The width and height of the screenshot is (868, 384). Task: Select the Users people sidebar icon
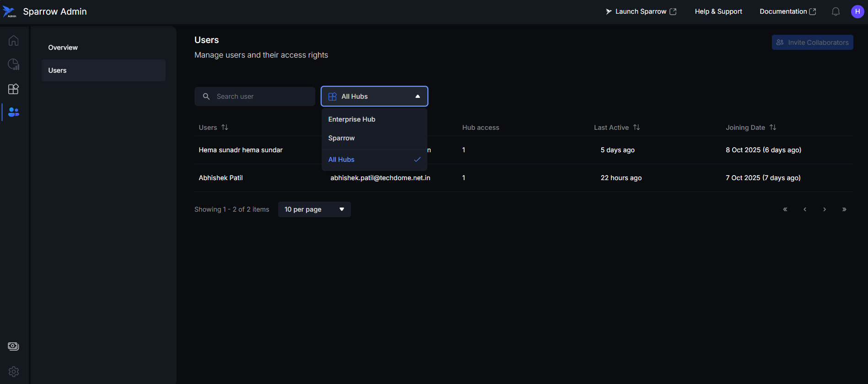pos(13,112)
